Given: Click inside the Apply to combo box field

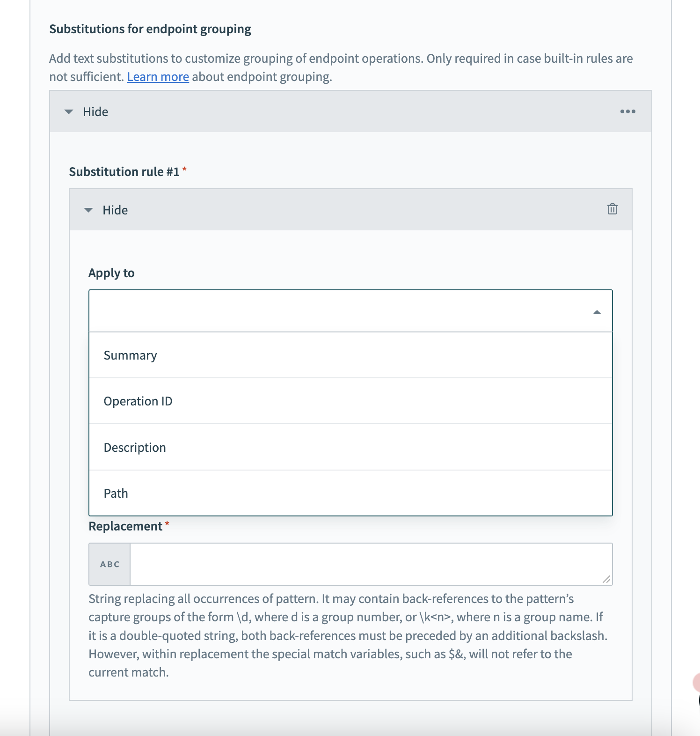Looking at the screenshot, I should tap(337, 311).
